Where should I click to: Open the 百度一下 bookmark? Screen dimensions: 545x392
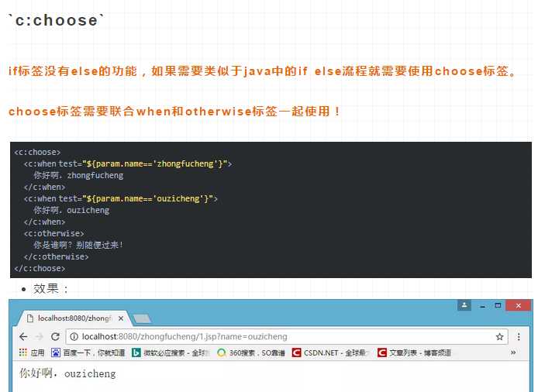coord(88,352)
